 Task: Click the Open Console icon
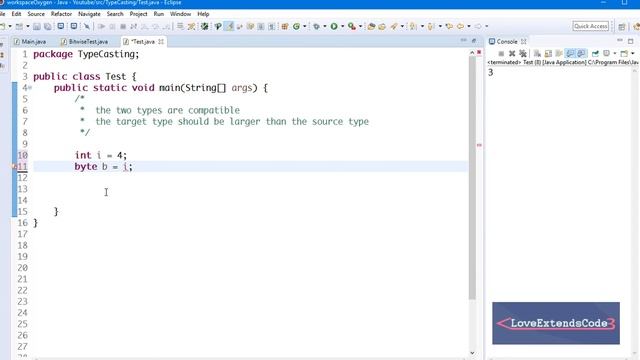click(x=624, y=53)
